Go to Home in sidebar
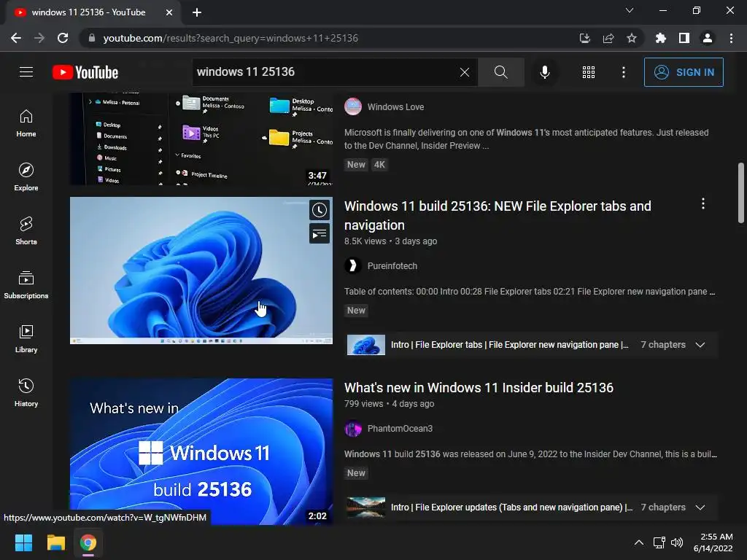 (26, 123)
